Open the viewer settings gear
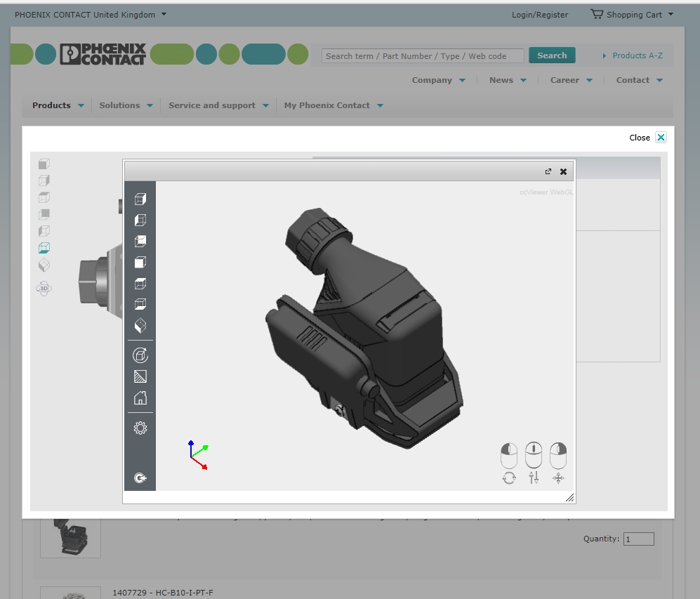Screen dimensions: 700x599 point(140,428)
